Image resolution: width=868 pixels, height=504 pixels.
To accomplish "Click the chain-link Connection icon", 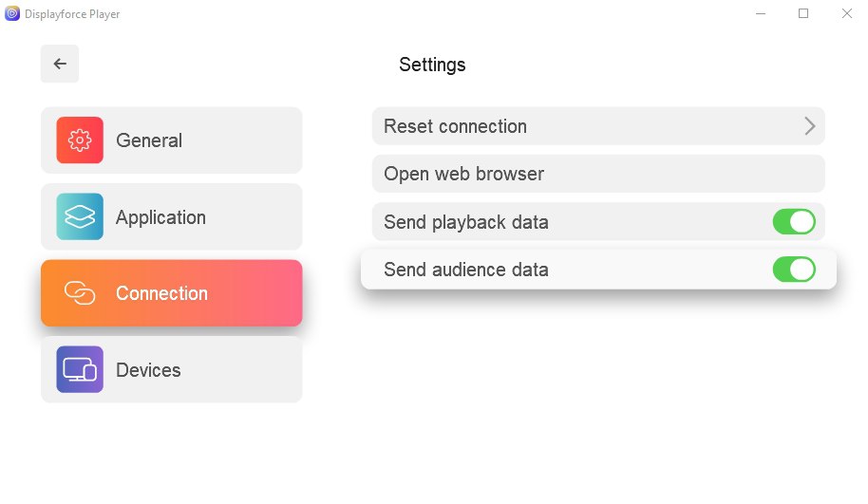I will point(80,293).
